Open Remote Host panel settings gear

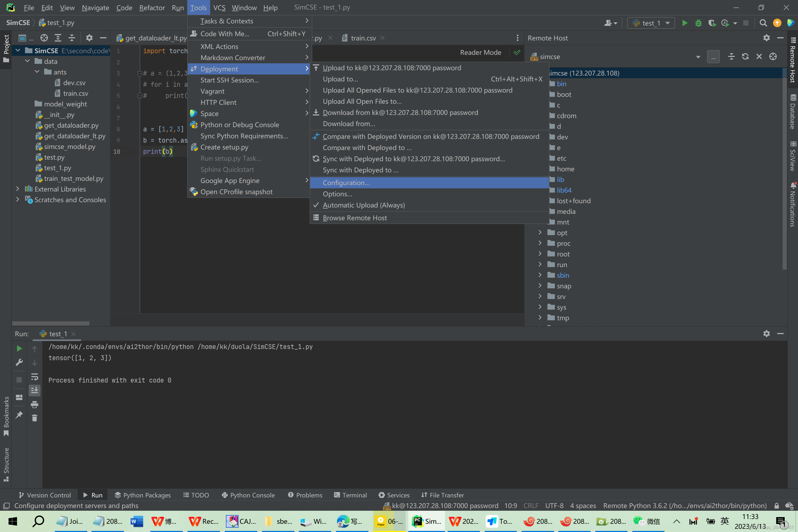[x=766, y=38]
